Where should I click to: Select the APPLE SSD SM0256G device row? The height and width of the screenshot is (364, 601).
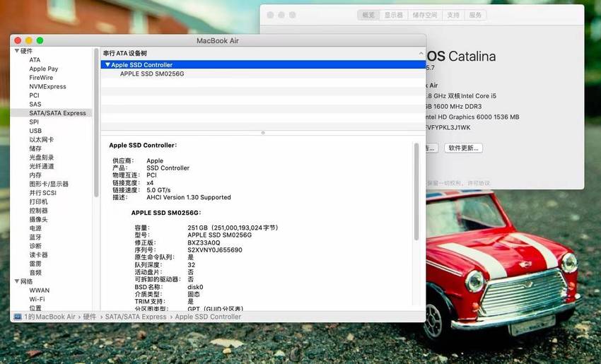(x=263, y=74)
